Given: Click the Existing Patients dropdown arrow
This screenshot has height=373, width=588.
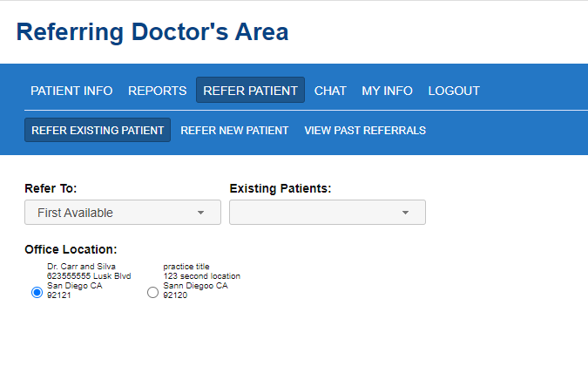Looking at the screenshot, I should pyautogui.click(x=405, y=213).
